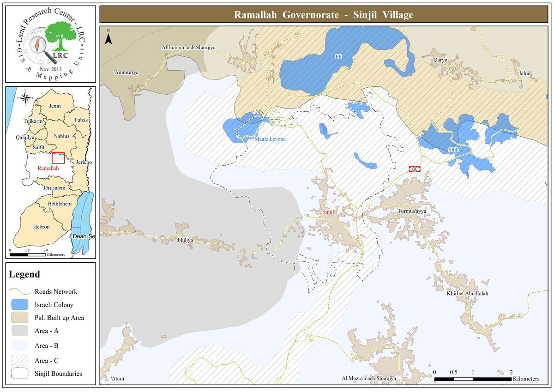Click the red locator rectangle in the inset map
Screen dimensions: 554x392
pos(58,157)
